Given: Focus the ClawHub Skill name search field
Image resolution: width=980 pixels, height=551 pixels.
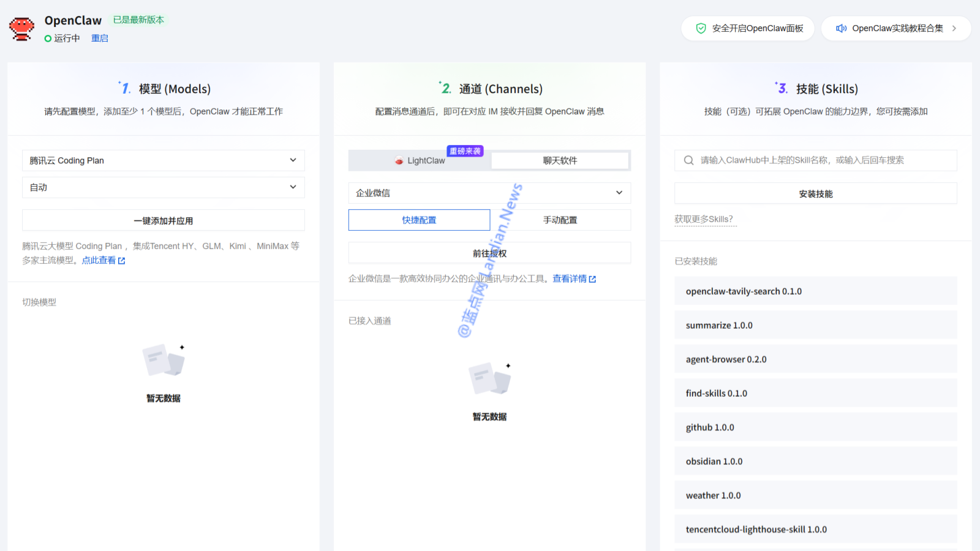Looking at the screenshot, I should pyautogui.click(x=821, y=160).
